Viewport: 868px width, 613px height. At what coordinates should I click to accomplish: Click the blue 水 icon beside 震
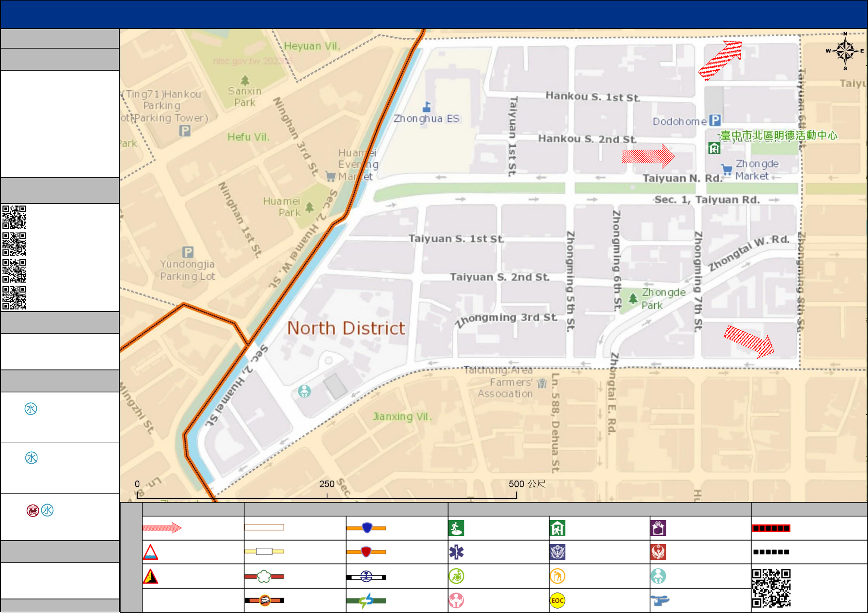click(x=47, y=510)
